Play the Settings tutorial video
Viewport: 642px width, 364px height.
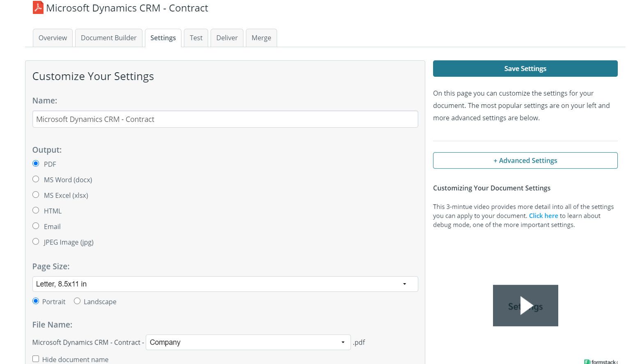point(525,306)
